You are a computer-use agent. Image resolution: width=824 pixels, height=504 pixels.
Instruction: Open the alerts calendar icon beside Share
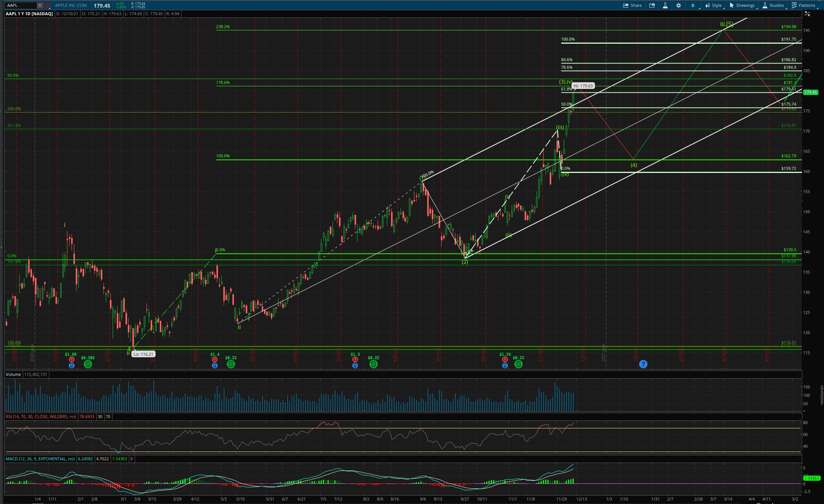(652, 5)
